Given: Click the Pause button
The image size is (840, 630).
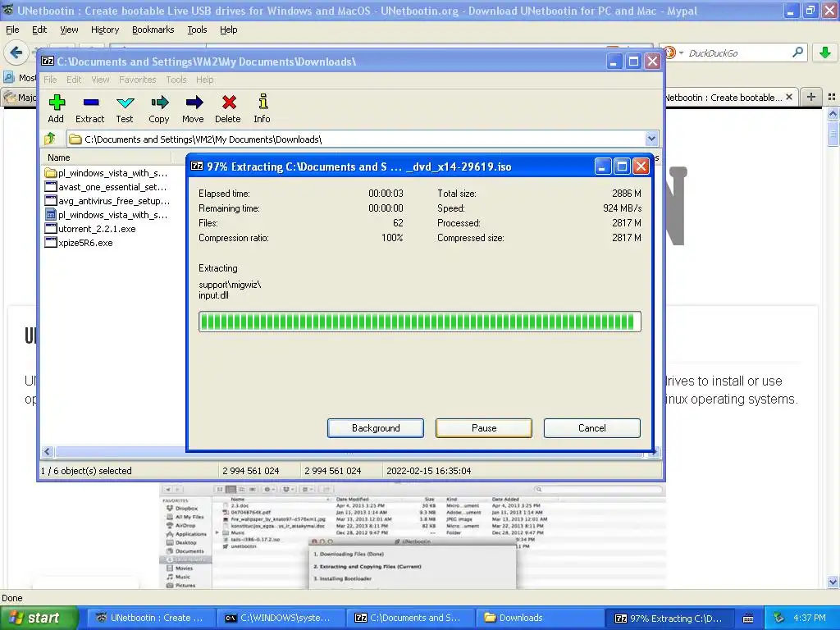Looking at the screenshot, I should (x=484, y=428).
